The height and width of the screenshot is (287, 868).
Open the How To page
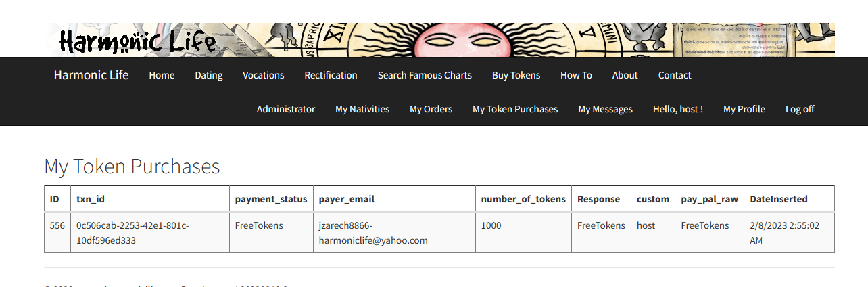(x=576, y=75)
